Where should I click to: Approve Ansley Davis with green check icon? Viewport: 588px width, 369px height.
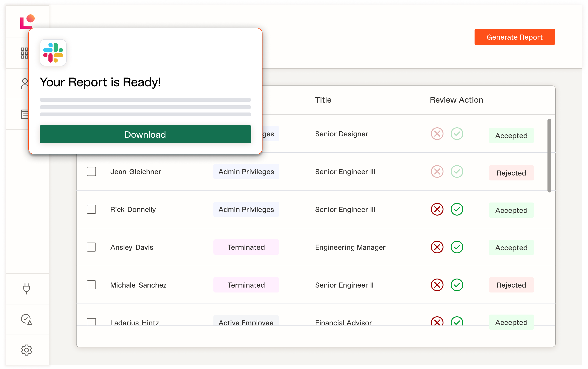click(457, 247)
